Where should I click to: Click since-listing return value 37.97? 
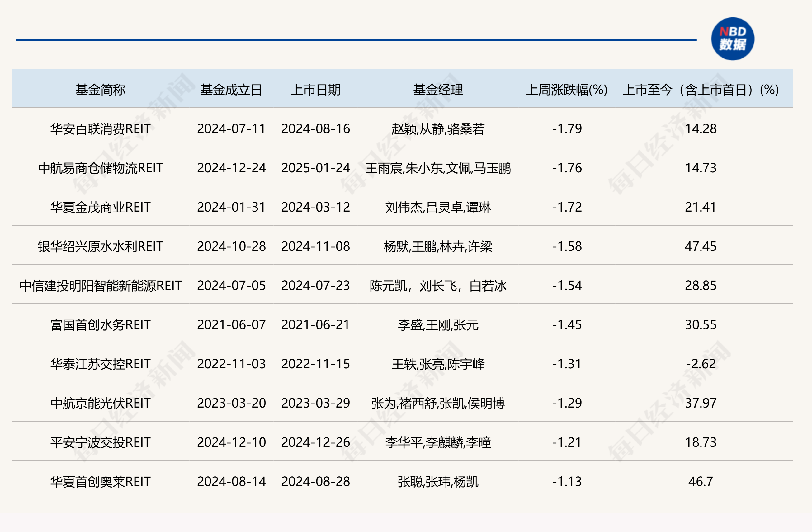click(x=701, y=403)
